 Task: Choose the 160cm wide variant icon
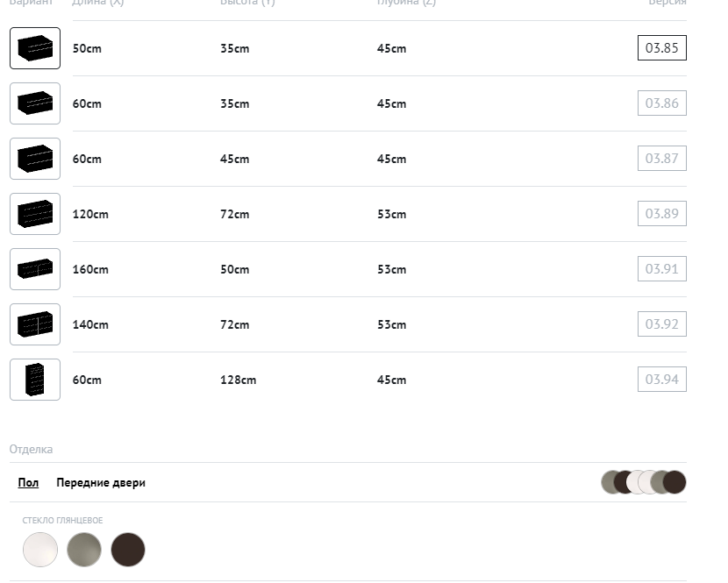(x=35, y=269)
